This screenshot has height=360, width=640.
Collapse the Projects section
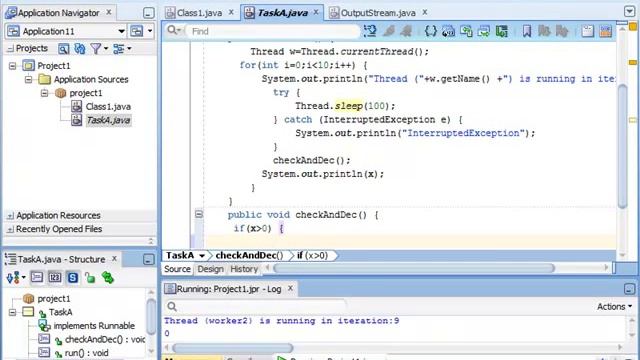point(11,49)
